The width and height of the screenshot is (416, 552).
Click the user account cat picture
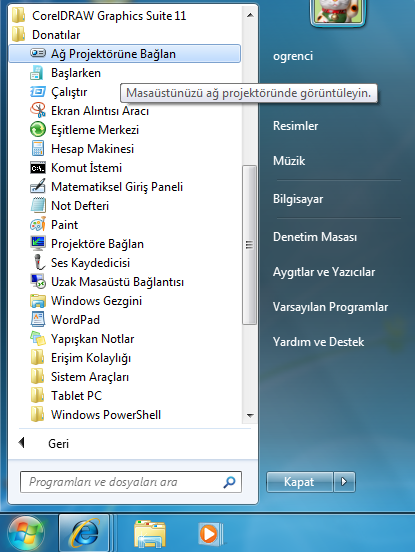coord(337,12)
